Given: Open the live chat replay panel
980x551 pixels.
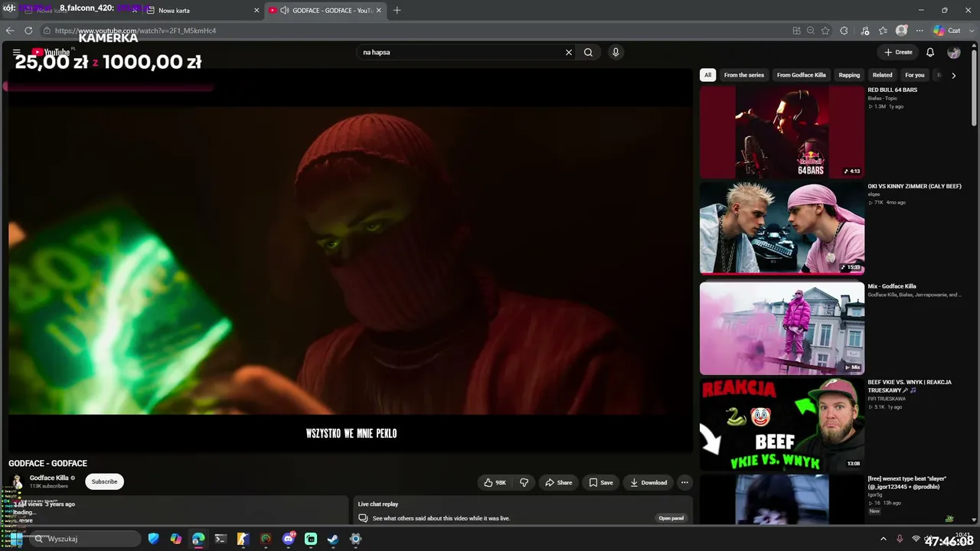Looking at the screenshot, I should [671, 518].
